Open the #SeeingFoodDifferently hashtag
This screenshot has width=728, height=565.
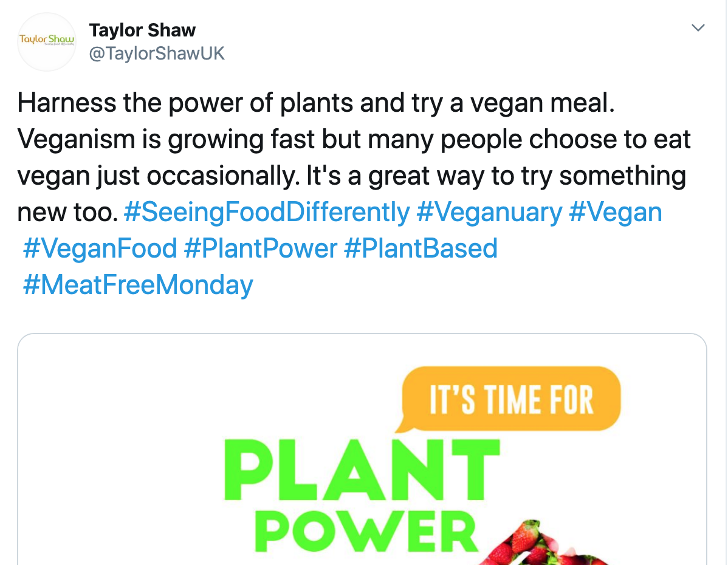pyautogui.click(x=267, y=212)
